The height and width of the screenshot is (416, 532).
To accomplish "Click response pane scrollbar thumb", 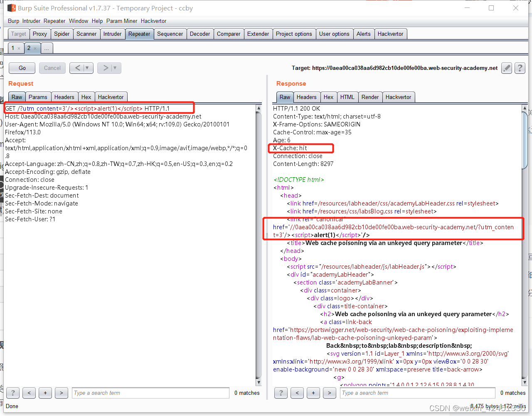I will (x=524, y=140).
